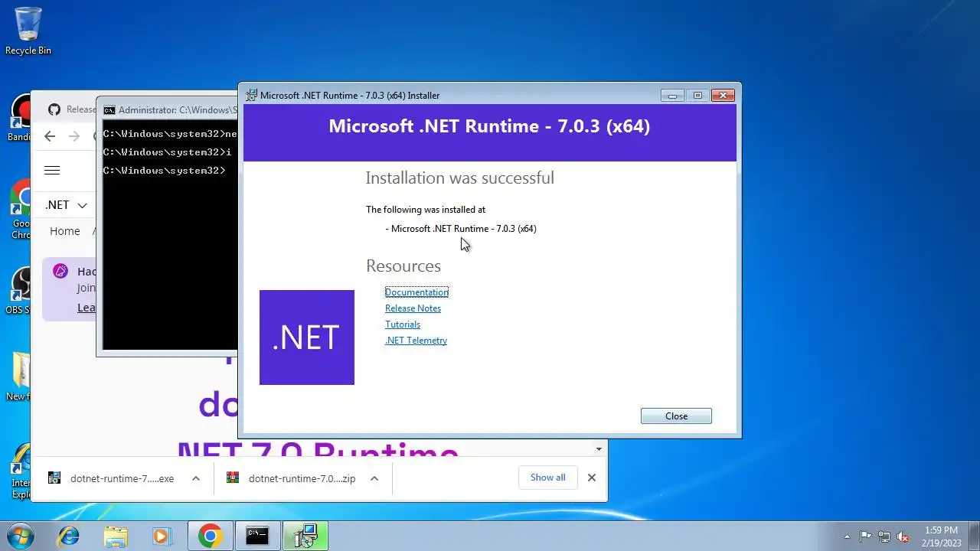Click the Close button in installer
The image size is (980, 551).
(x=676, y=416)
